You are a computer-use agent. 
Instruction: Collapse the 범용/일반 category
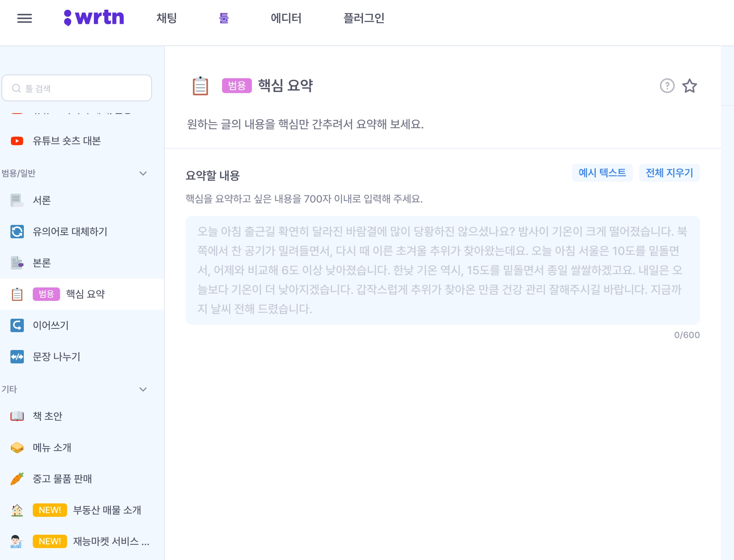pos(143,174)
